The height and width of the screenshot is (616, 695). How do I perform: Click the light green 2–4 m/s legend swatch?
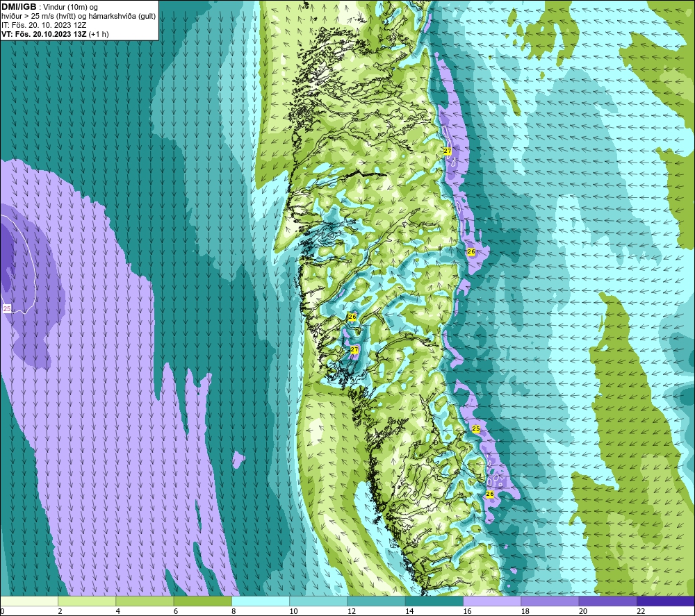coord(87,601)
